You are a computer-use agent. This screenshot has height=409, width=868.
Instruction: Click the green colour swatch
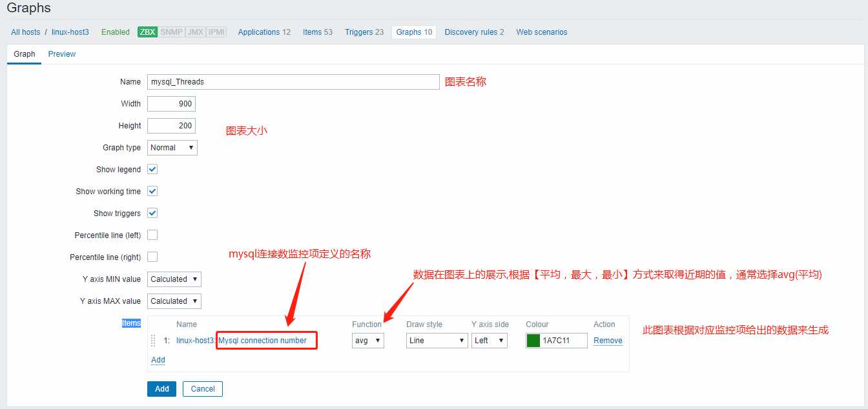pos(533,341)
